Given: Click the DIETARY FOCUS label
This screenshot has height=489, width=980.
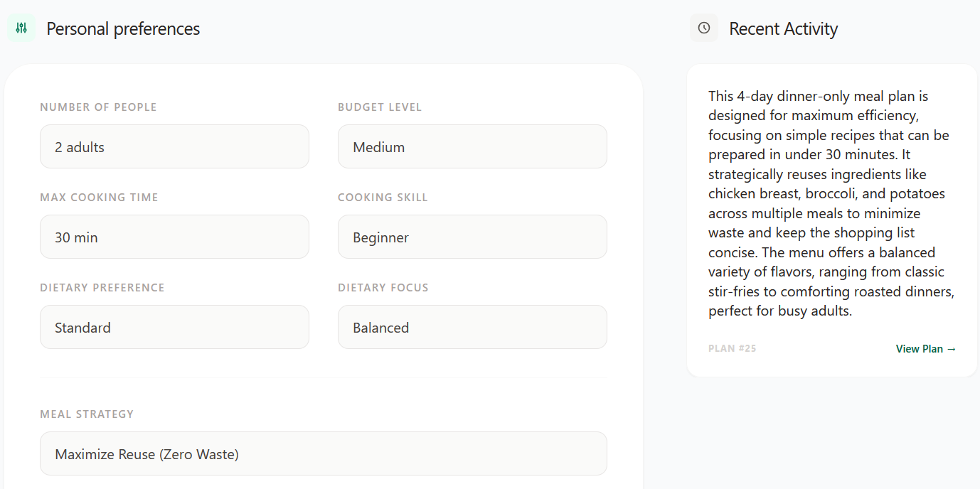Looking at the screenshot, I should coord(383,288).
